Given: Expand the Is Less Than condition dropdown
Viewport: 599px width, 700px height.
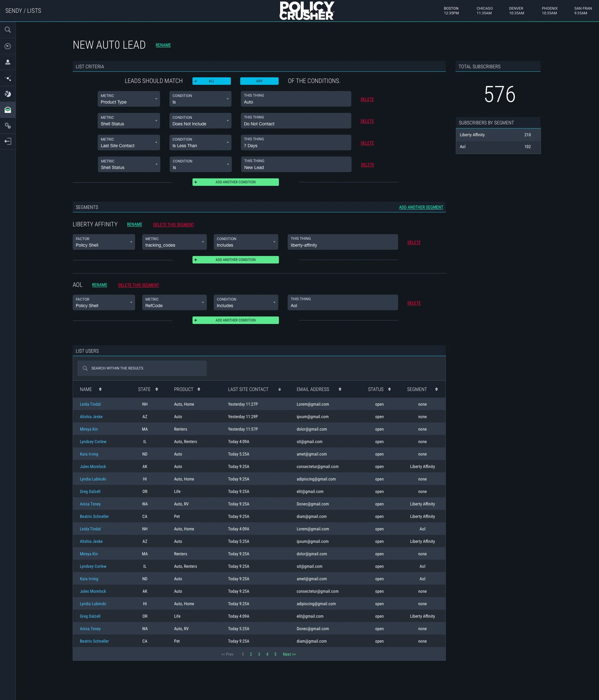Looking at the screenshot, I should (200, 142).
